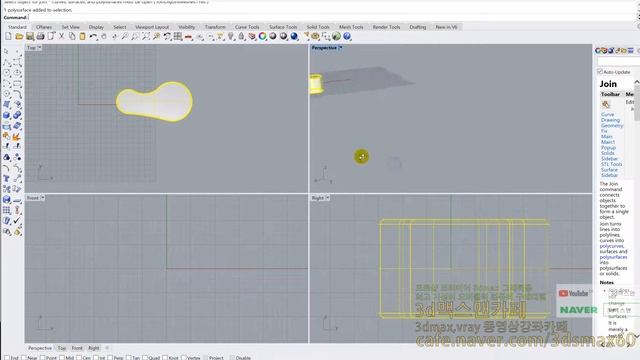Screen dimensions: 640x360
Task: Select the Top tab at viewport bottom
Action: (62, 348)
